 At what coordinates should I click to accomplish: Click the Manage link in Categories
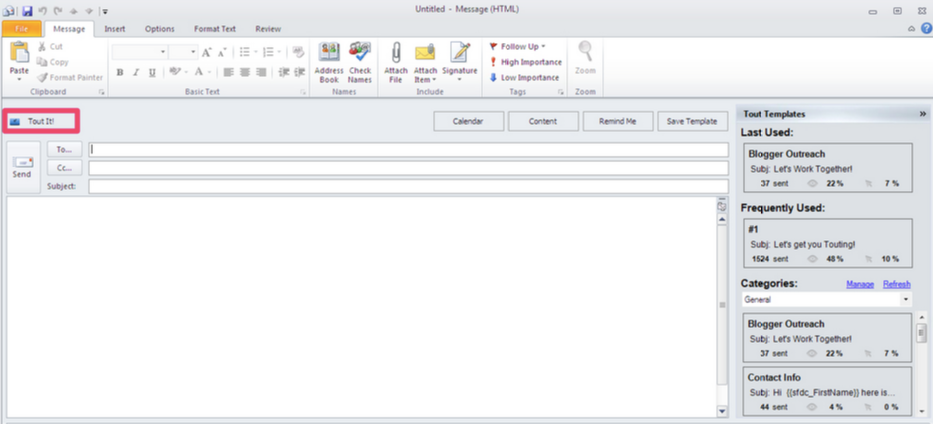click(x=860, y=284)
